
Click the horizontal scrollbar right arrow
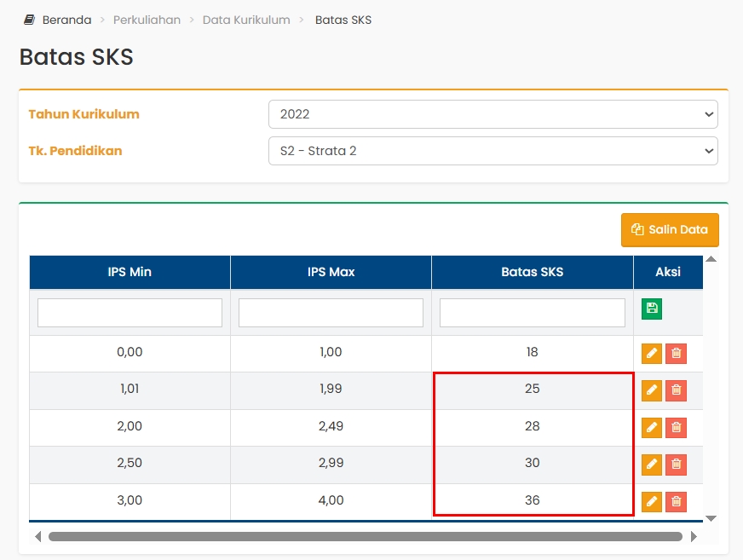tap(694, 537)
